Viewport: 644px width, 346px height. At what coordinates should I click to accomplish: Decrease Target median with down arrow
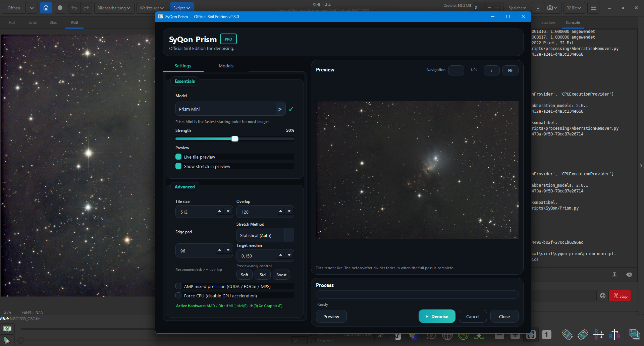pos(289,255)
